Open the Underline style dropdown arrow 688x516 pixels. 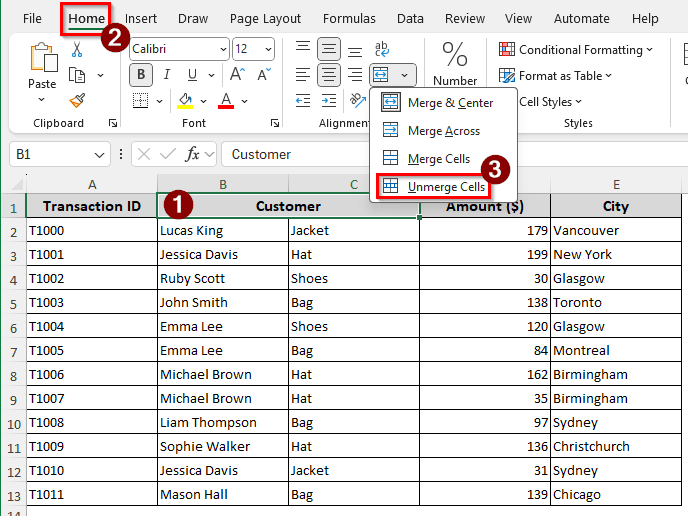pos(211,75)
